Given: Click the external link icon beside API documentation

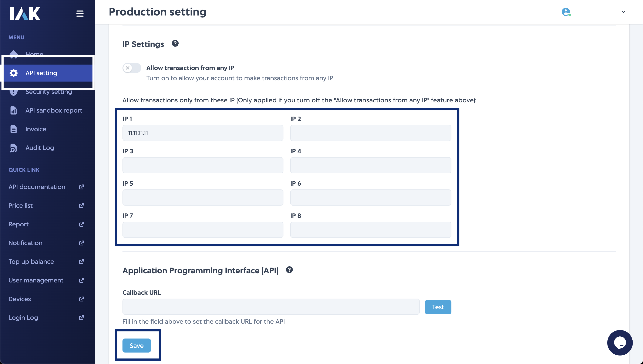Looking at the screenshot, I should pyautogui.click(x=81, y=187).
